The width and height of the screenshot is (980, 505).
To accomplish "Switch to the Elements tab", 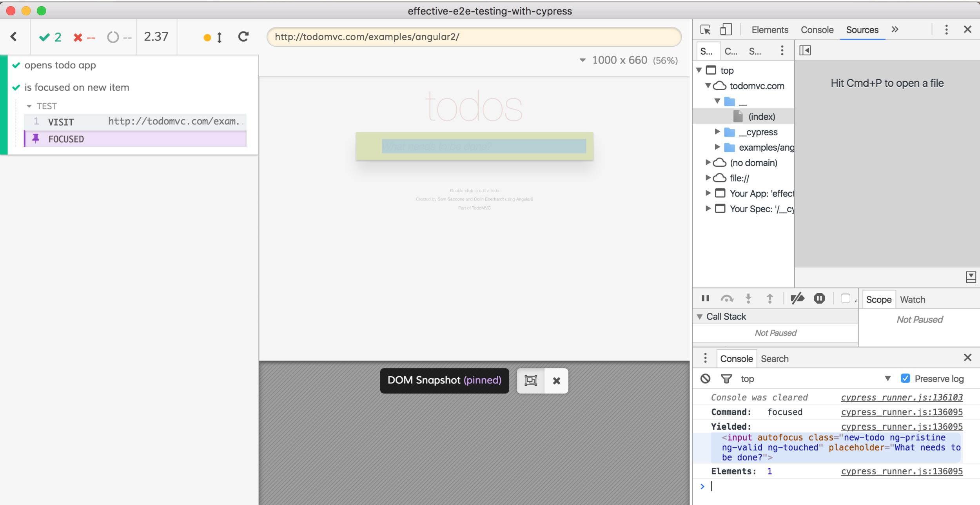I will 769,30.
